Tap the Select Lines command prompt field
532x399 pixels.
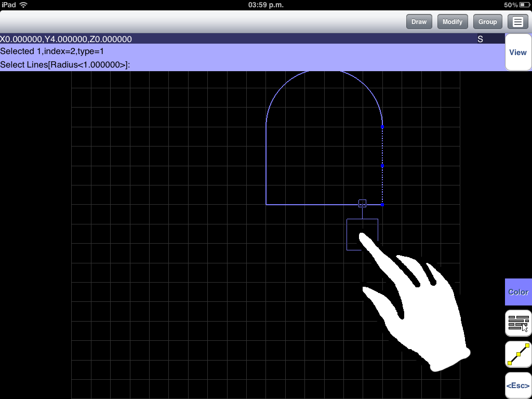coord(65,65)
